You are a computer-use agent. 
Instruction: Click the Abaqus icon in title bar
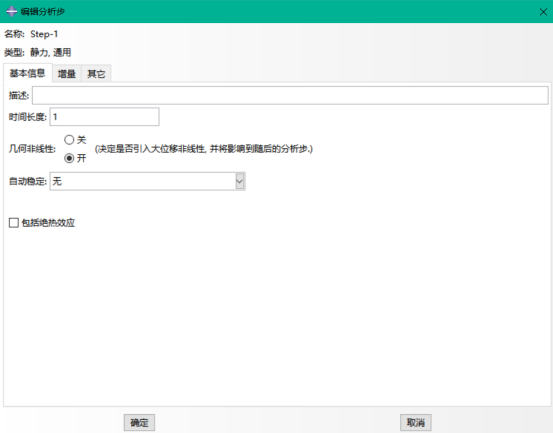11,11
